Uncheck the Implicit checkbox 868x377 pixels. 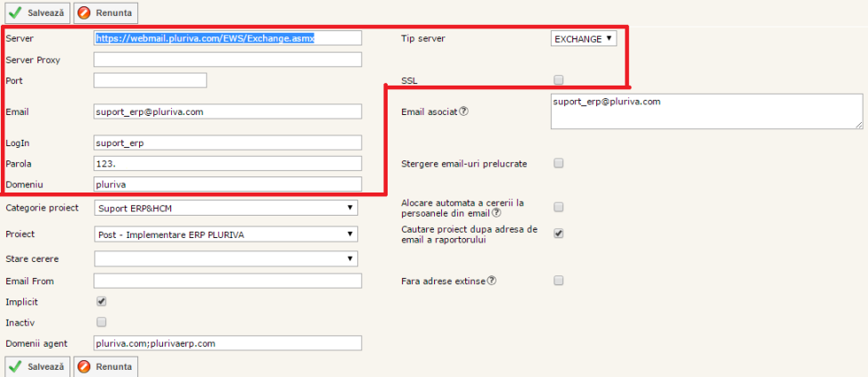(101, 301)
